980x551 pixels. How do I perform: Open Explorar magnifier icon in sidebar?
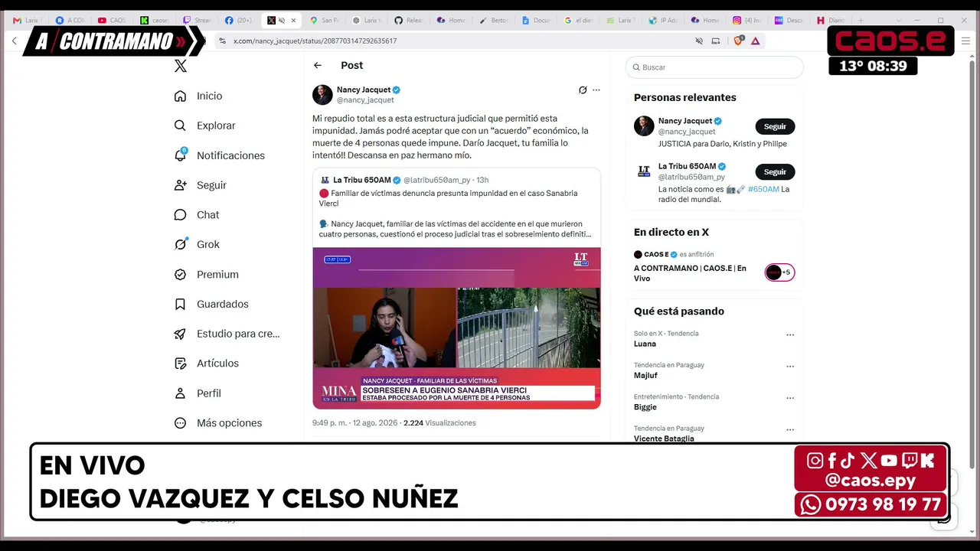(x=180, y=126)
